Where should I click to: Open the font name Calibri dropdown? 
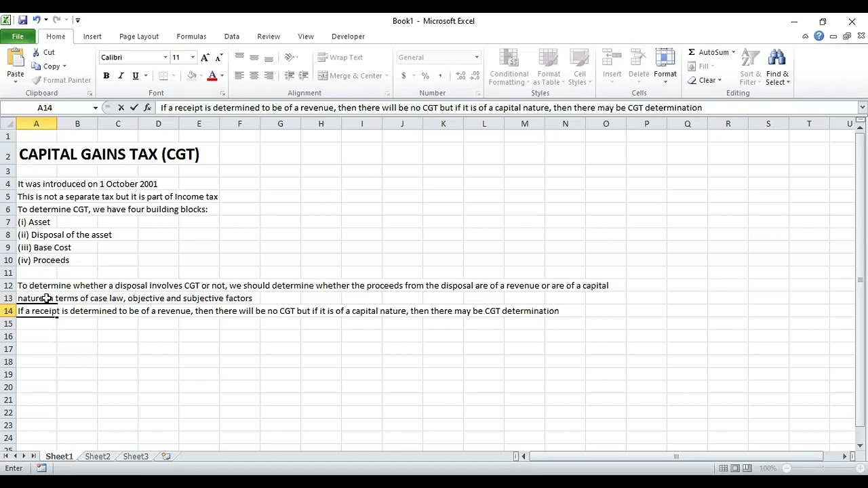coord(165,58)
